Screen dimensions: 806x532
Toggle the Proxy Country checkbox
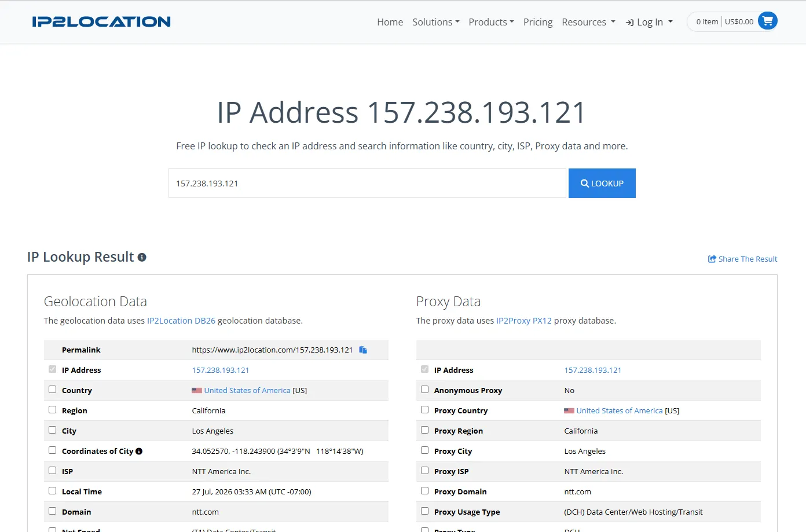click(425, 410)
